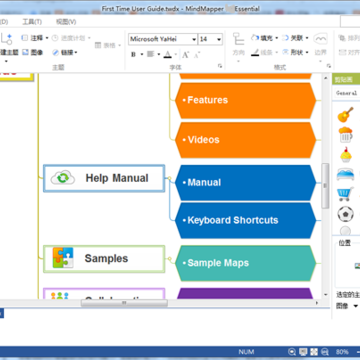Click the 链接 hyperlink icon
Viewport: 360px width, 360px height.
tap(55, 52)
